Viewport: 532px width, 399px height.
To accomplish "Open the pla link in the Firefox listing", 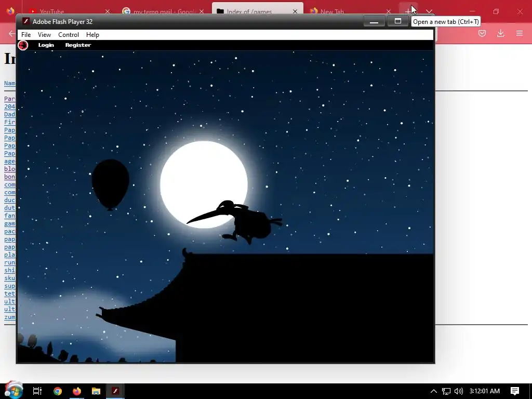I will click(x=9, y=255).
